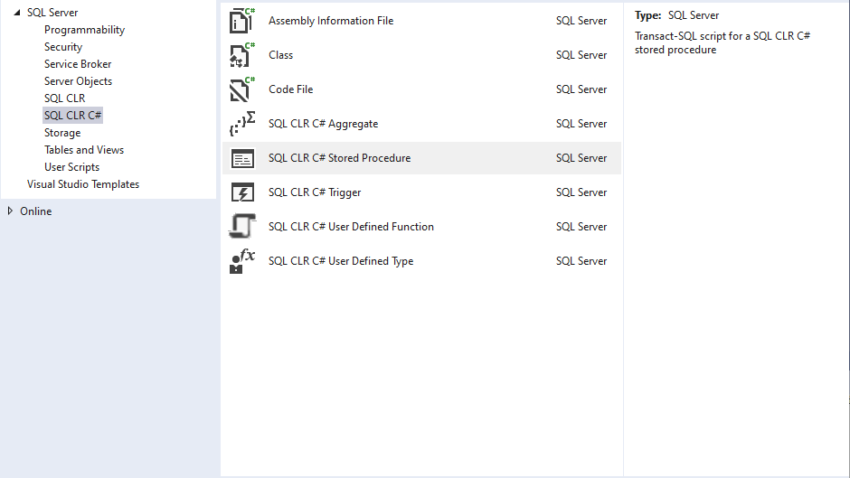Click the SQL CLR C# User Defined Type icon

242,261
